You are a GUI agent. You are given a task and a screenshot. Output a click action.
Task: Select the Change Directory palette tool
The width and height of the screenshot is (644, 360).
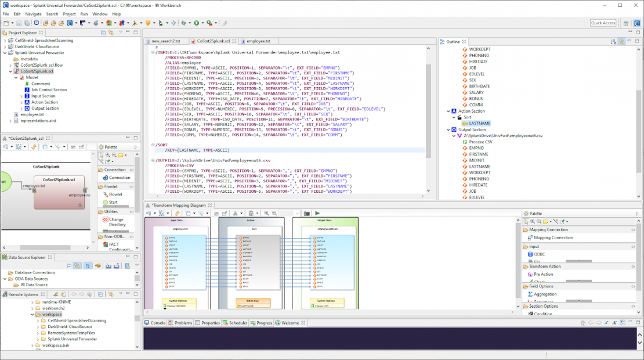coord(116,222)
